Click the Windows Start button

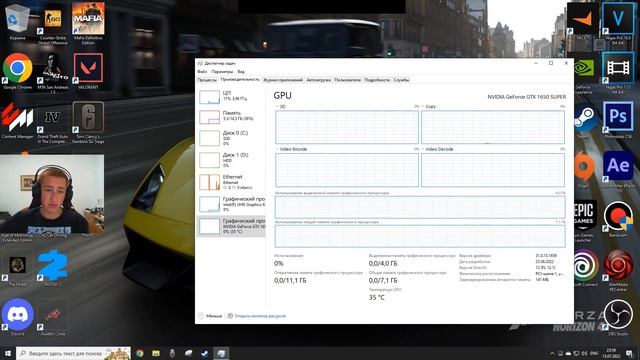(x=8, y=353)
